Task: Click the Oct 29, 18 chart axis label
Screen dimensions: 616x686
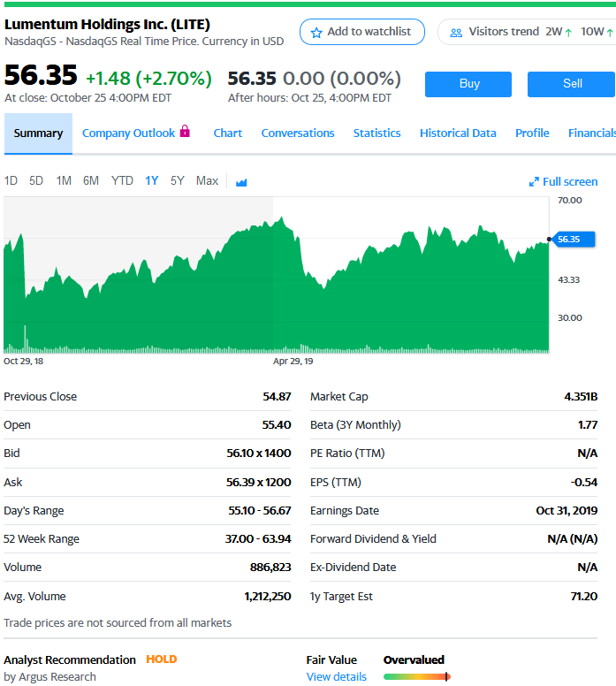Action: pyautogui.click(x=24, y=361)
